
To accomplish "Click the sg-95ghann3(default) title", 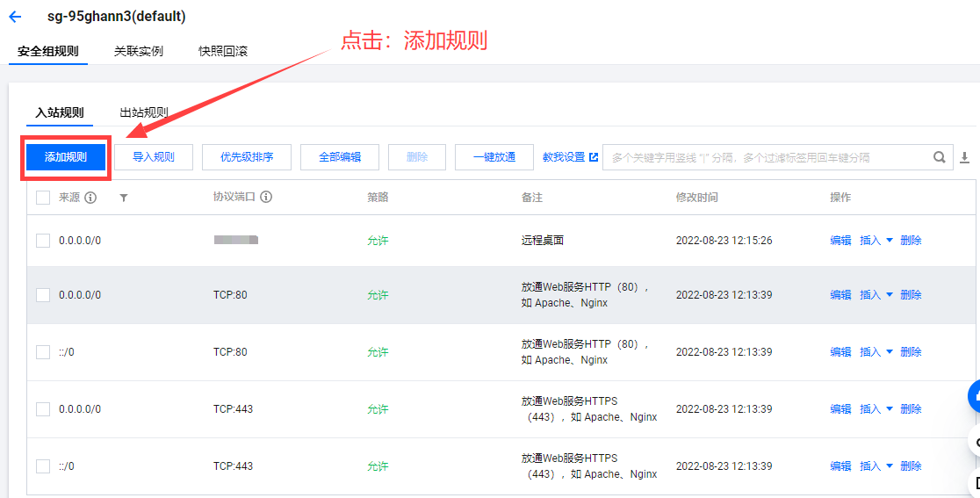I will pyautogui.click(x=117, y=17).
